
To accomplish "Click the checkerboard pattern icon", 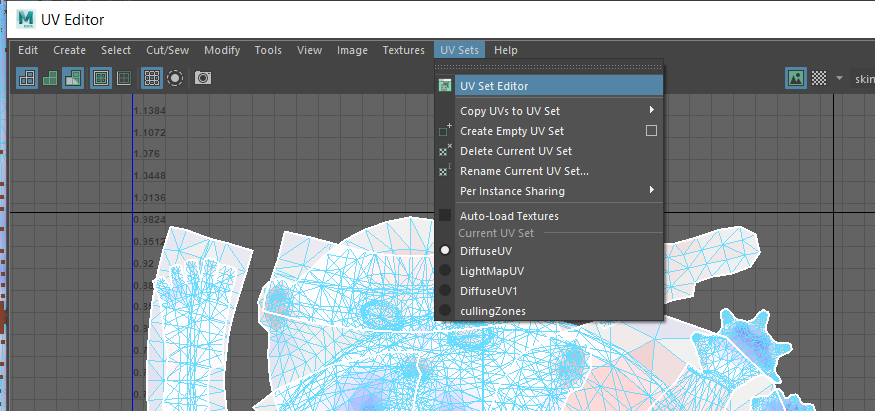I will pos(819,78).
